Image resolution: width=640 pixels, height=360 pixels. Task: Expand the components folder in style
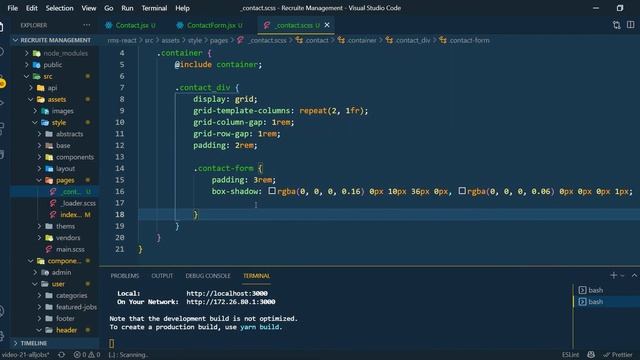click(x=75, y=157)
